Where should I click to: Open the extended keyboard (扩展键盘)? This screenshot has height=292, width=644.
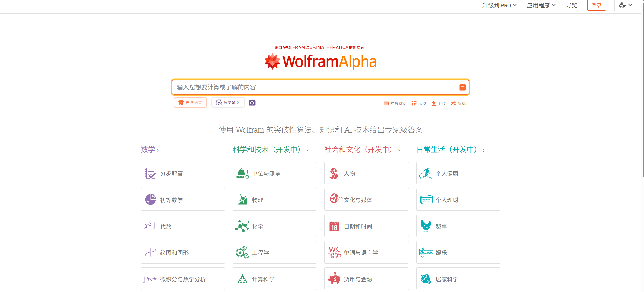click(395, 103)
